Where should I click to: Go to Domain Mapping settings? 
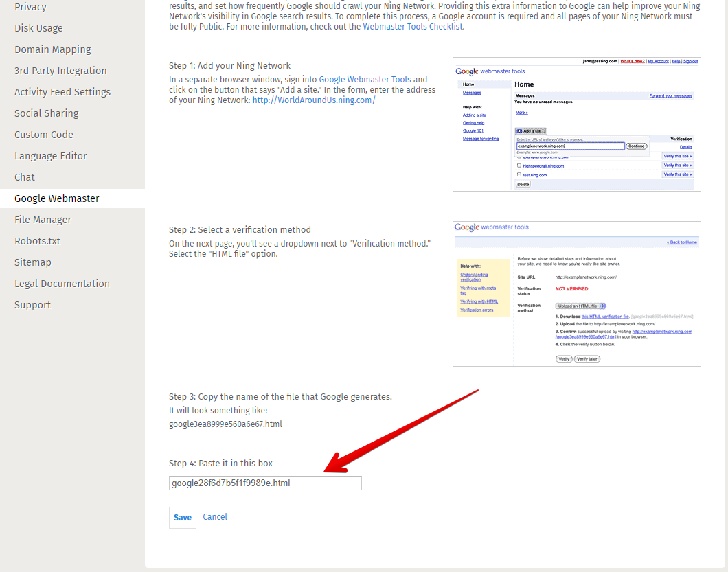(x=52, y=49)
